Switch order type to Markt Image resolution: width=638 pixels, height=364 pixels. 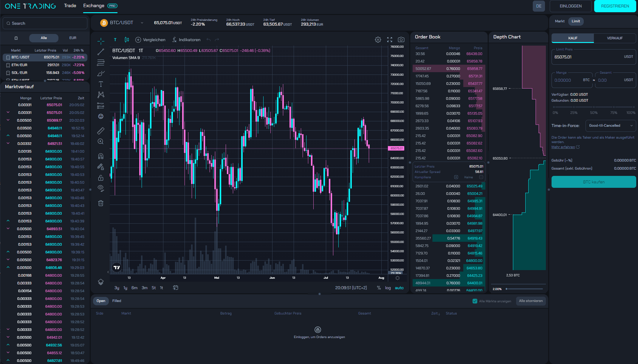(x=560, y=21)
